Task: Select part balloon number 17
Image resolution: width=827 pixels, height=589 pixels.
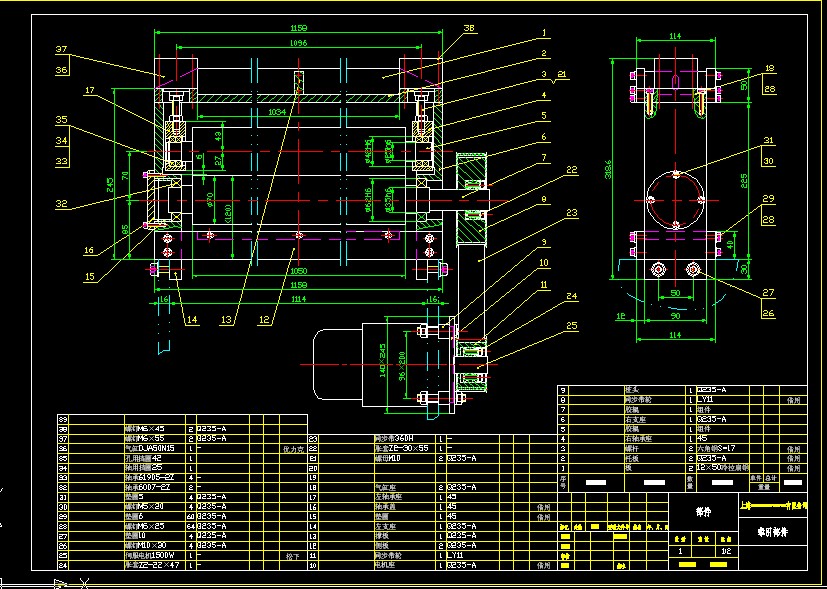Action: 89,91
